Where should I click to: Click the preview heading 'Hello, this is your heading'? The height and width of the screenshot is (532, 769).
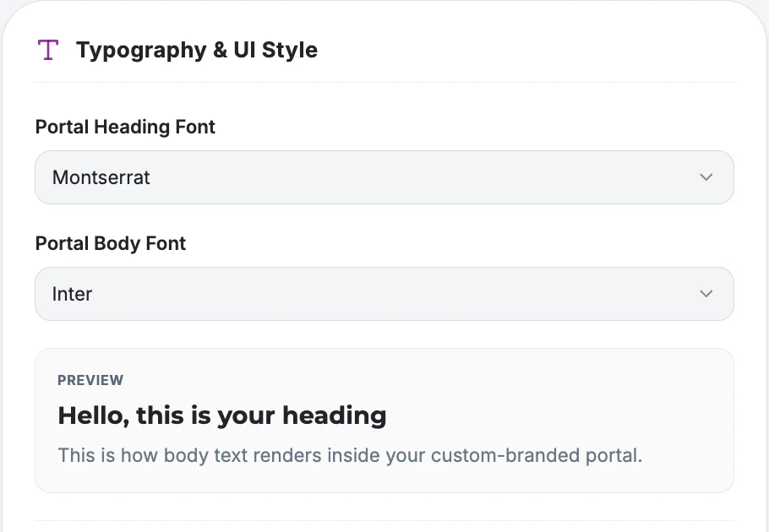[222, 415]
